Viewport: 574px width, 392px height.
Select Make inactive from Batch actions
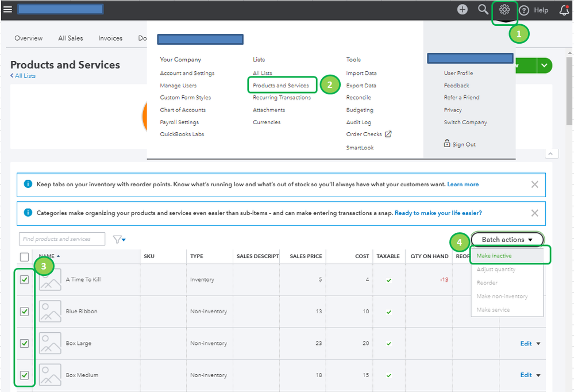pos(494,256)
